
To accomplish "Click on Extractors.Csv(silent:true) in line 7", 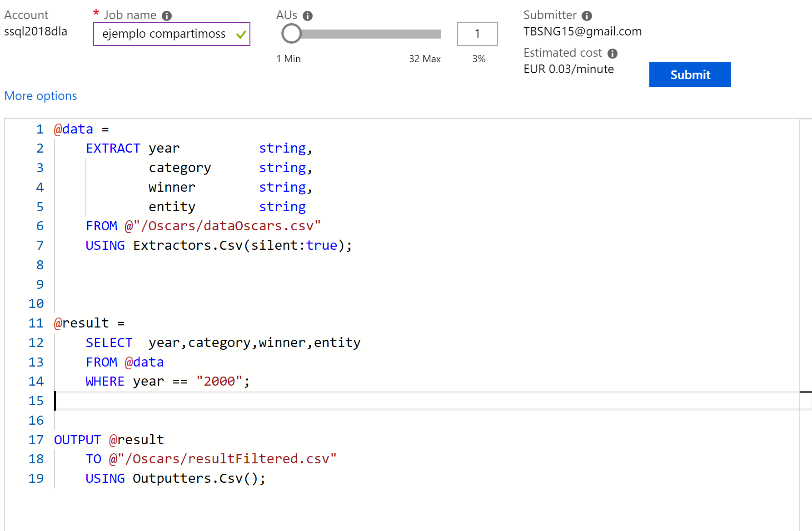I will tap(241, 245).
